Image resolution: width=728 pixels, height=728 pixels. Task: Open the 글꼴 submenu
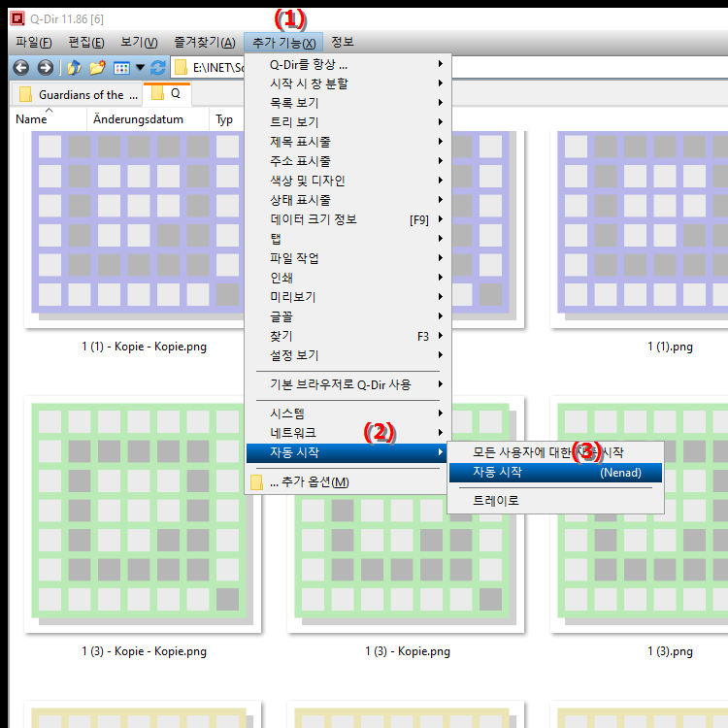[x=347, y=316]
